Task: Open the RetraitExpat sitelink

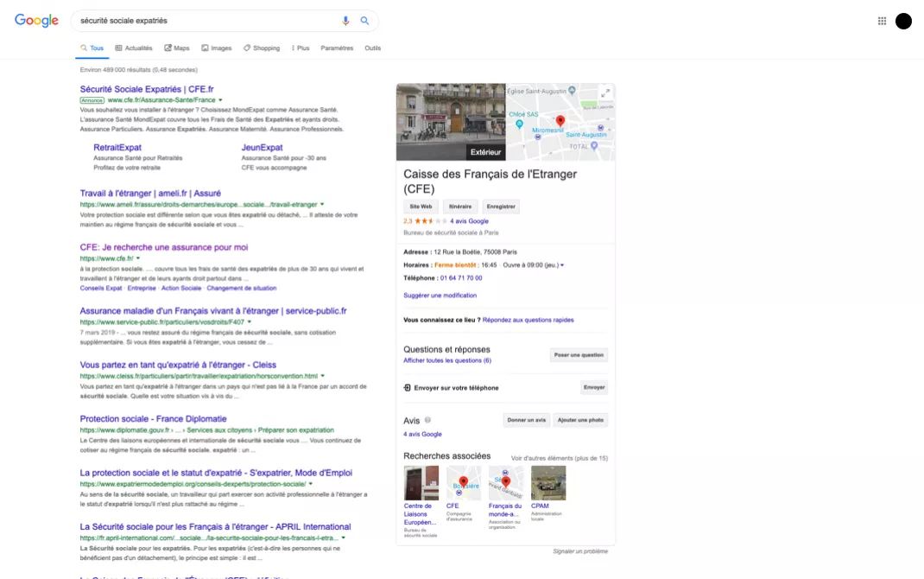Action: click(117, 148)
